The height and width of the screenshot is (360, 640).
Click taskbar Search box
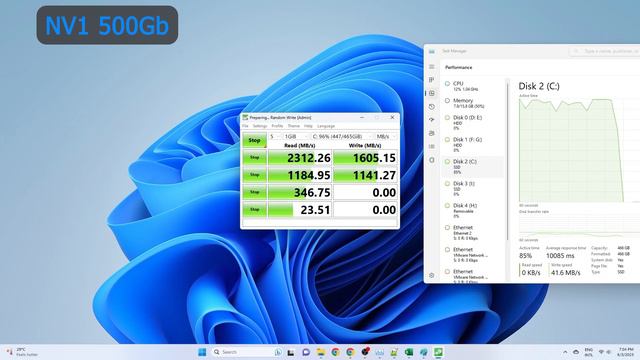click(x=248, y=352)
